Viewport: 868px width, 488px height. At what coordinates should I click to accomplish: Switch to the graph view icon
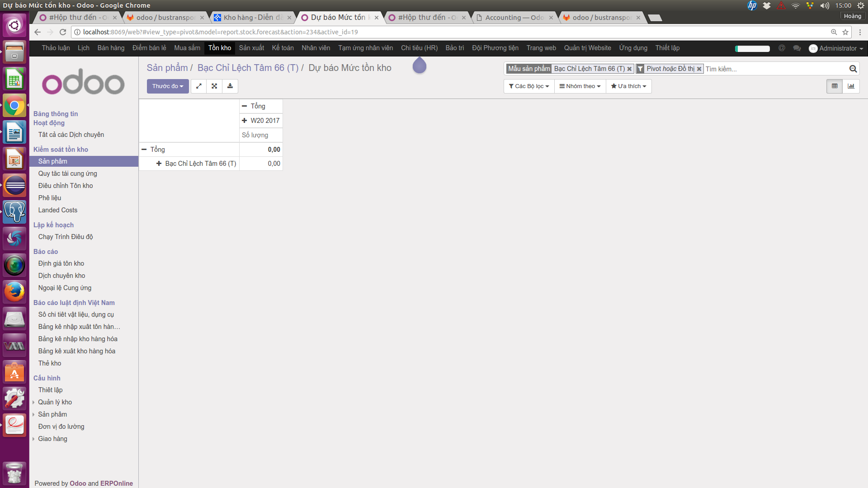[x=851, y=86]
